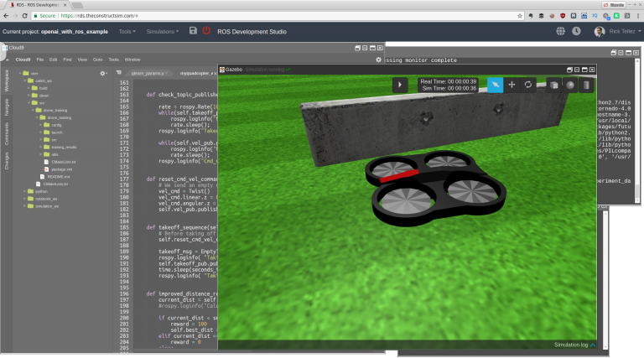Insert a box shape in Gazebo

tap(553, 85)
